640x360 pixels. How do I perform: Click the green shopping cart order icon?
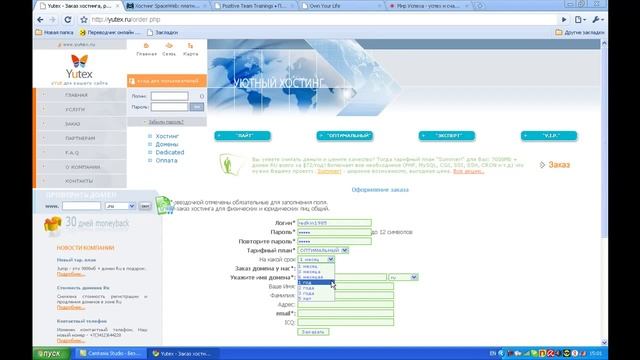(164, 205)
